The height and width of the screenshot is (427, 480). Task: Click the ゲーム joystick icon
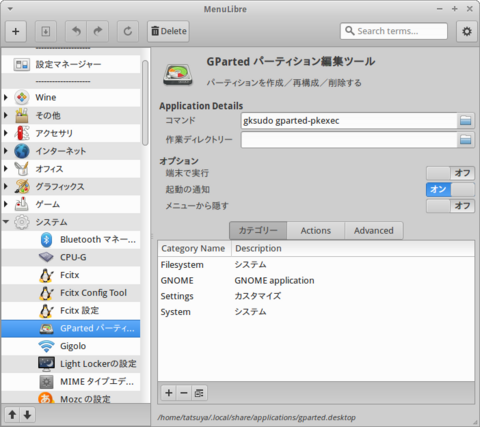(x=22, y=204)
